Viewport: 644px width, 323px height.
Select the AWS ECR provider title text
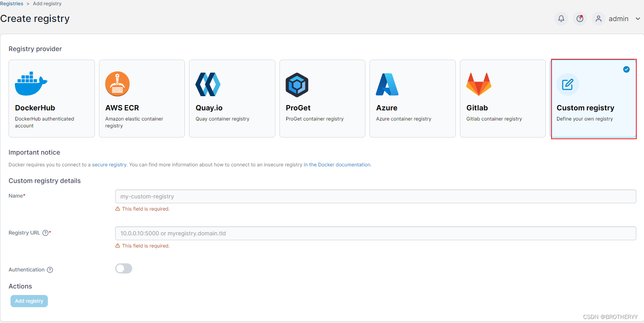pos(122,108)
